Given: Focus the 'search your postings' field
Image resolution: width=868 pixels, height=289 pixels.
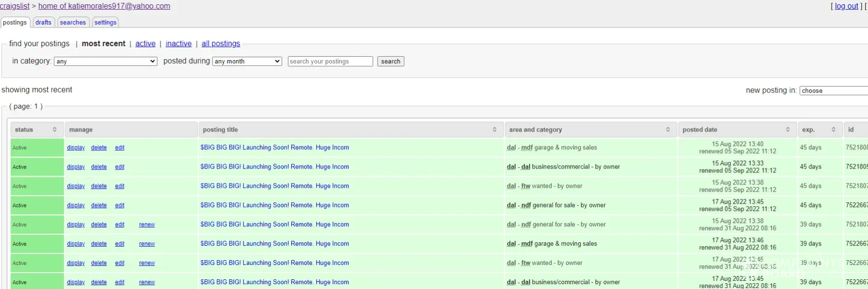Looking at the screenshot, I should pyautogui.click(x=330, y=61).
